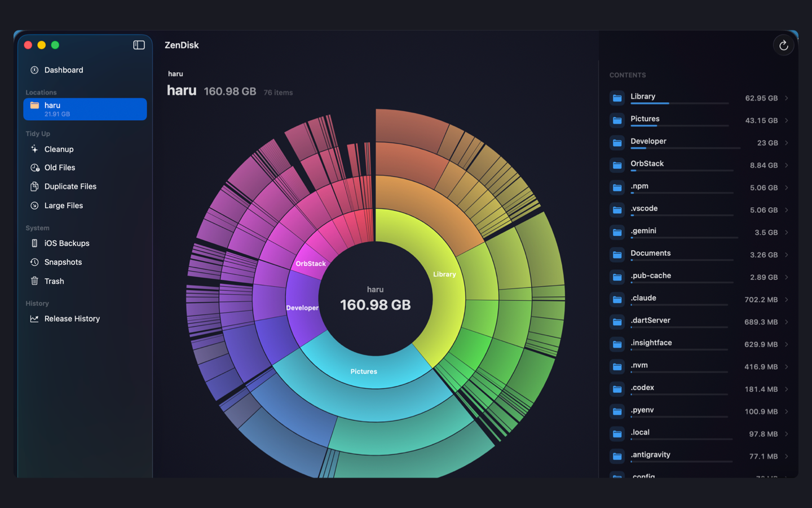Image resolution: width=812 pixels, height=508 pixels.
Task: Expand the .pub-cache row chevron
Action: (x=787, y=277)
